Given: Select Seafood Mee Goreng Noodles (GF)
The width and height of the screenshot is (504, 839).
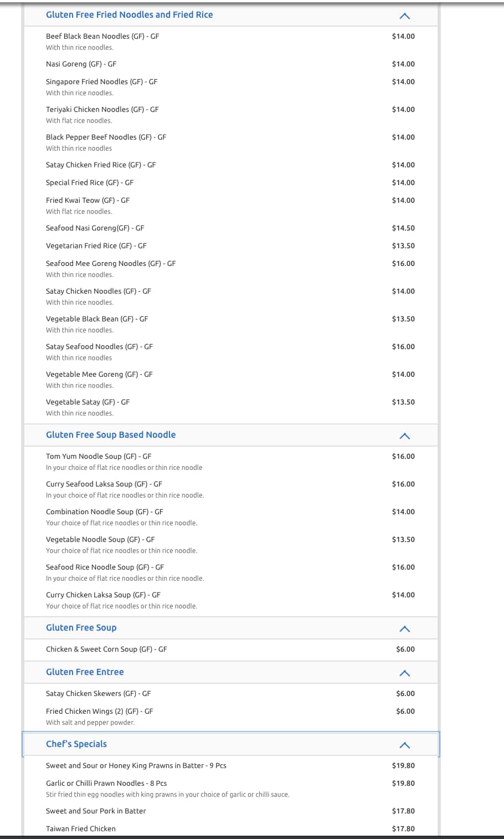Looking at the screenshot, I should pos(110,264).
